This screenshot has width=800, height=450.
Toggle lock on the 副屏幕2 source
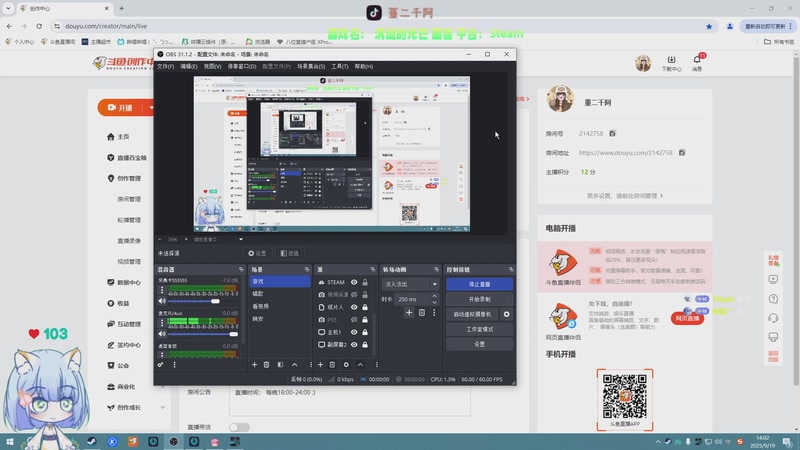pyautogui.click(x=365, y=344)
